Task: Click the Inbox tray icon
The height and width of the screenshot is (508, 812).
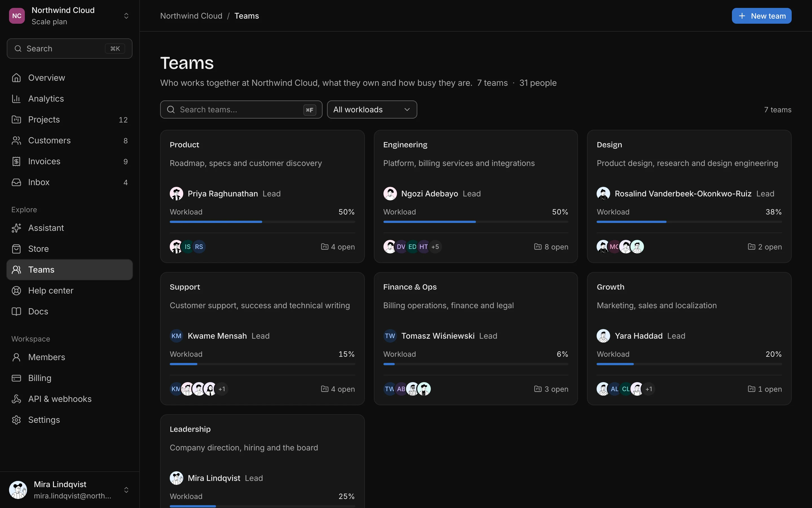Action: coord(16,182)
